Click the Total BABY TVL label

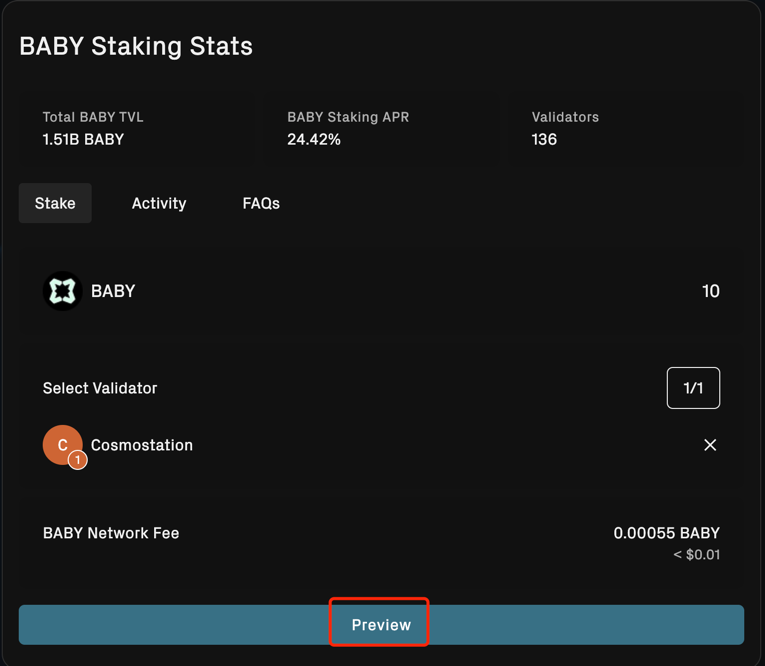93,117
